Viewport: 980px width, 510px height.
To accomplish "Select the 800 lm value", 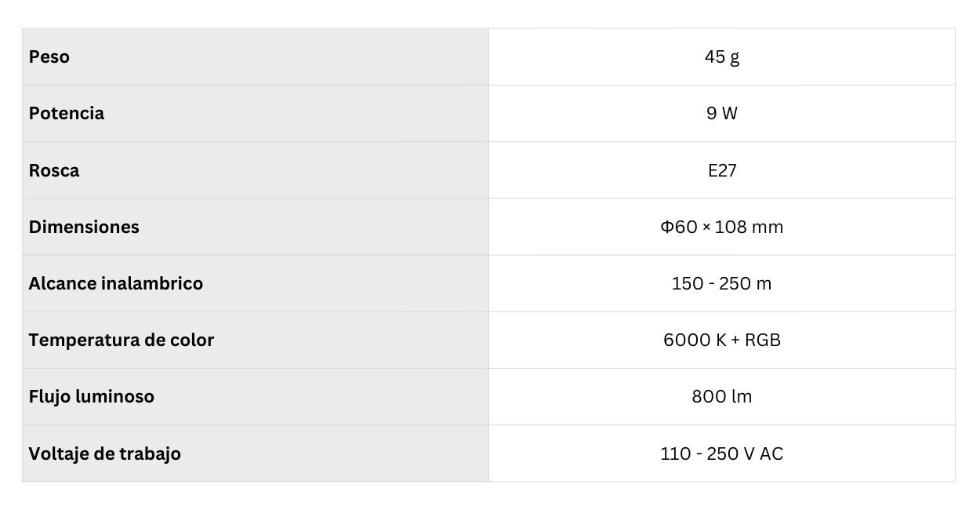I will tap(721, 396).
